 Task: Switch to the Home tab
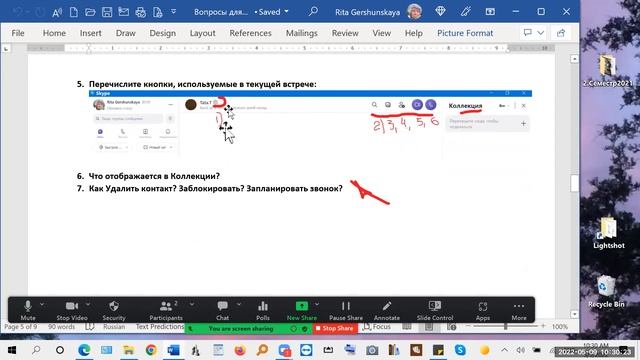tap(54, 33)
